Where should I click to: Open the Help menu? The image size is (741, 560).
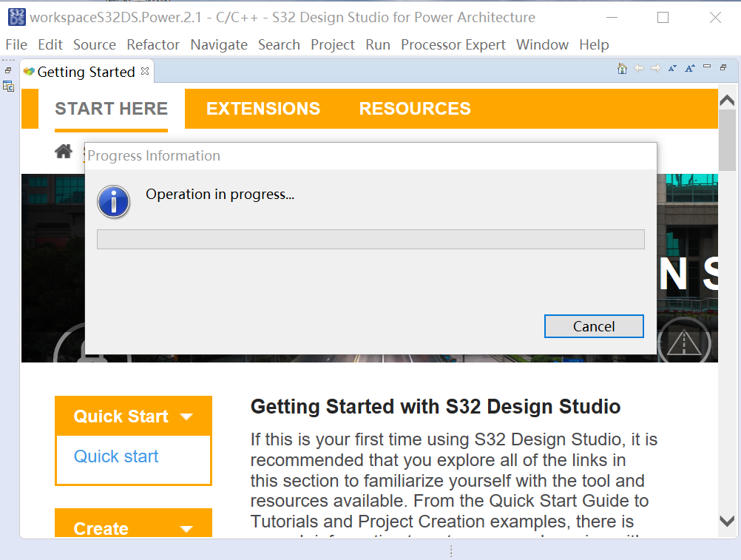[x=594, y=44]
